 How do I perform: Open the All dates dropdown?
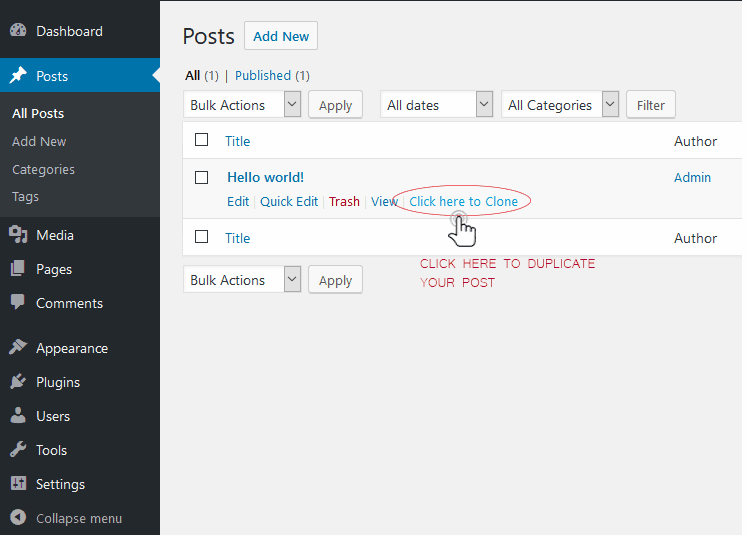pos(436,104)
